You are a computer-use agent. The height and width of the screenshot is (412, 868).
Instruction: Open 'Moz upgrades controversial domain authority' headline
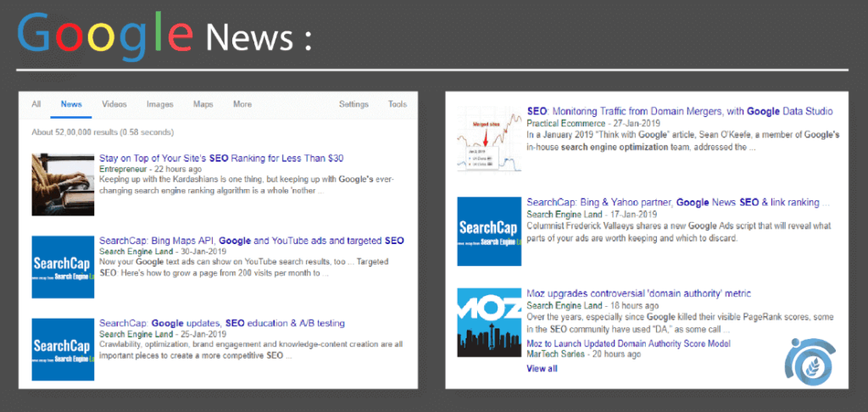638,293
